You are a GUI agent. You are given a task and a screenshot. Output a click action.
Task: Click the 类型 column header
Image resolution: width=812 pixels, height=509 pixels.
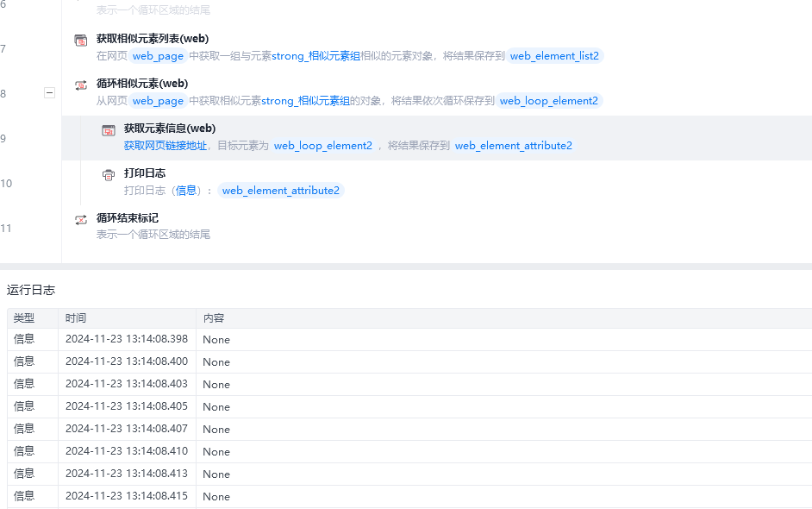pos(24,318)
